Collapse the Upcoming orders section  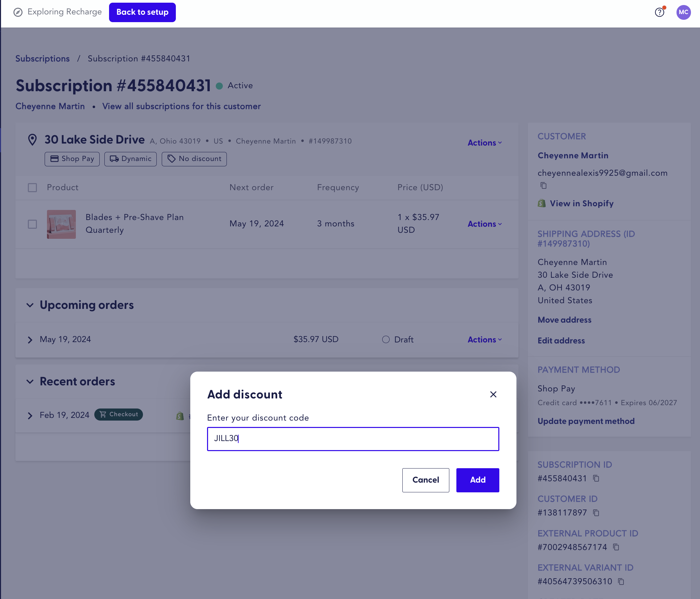click(30, 305)
